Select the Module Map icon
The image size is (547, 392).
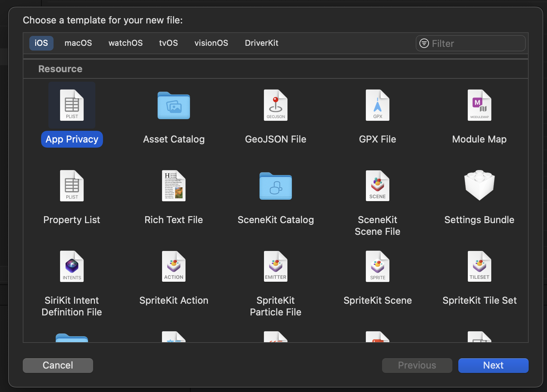480,106
